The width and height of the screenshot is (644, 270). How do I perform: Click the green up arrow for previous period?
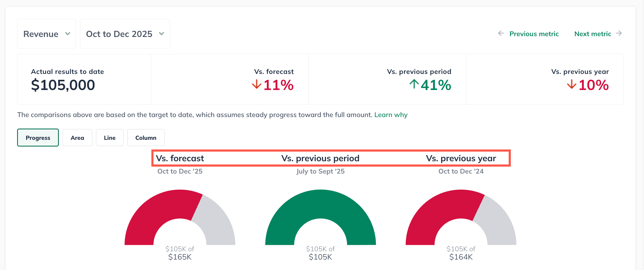(414, 84)
